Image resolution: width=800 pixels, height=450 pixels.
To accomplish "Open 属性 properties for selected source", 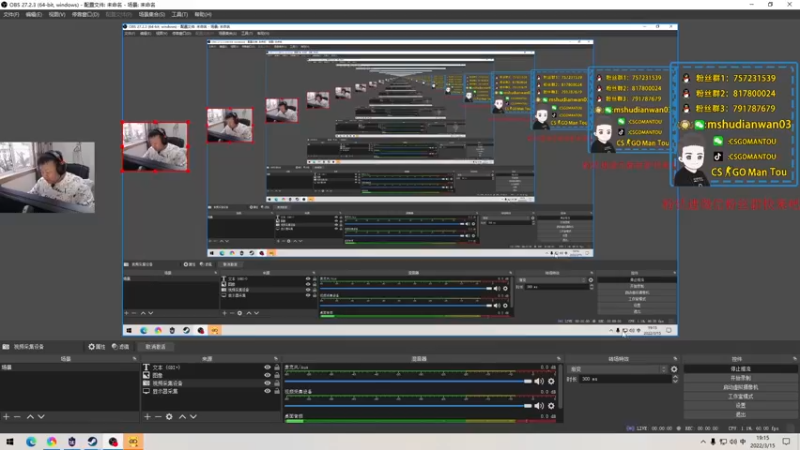I will click(x=96, y=347).
